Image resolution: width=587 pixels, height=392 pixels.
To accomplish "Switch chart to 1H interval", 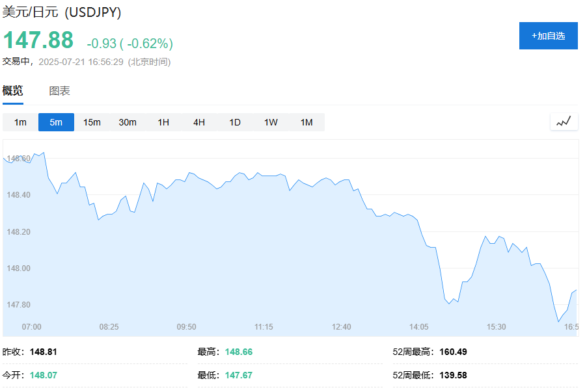I will [163, 122].
